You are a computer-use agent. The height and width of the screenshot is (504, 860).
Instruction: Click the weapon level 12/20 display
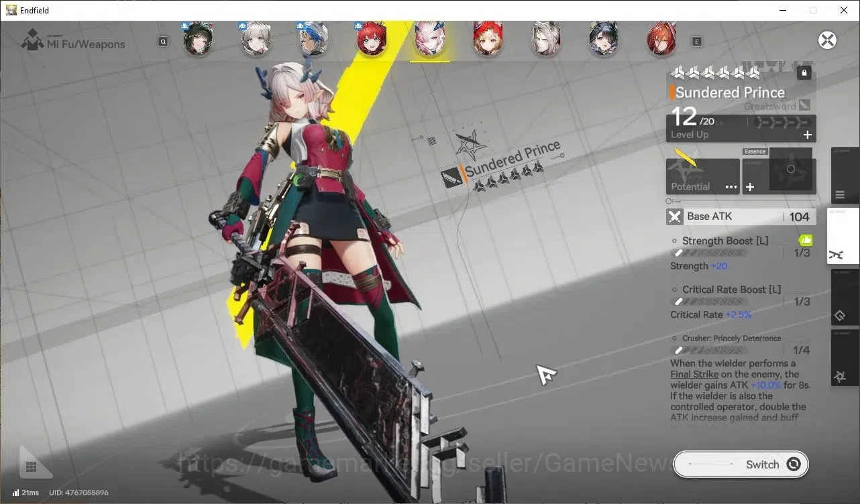(x=693, y=118)
